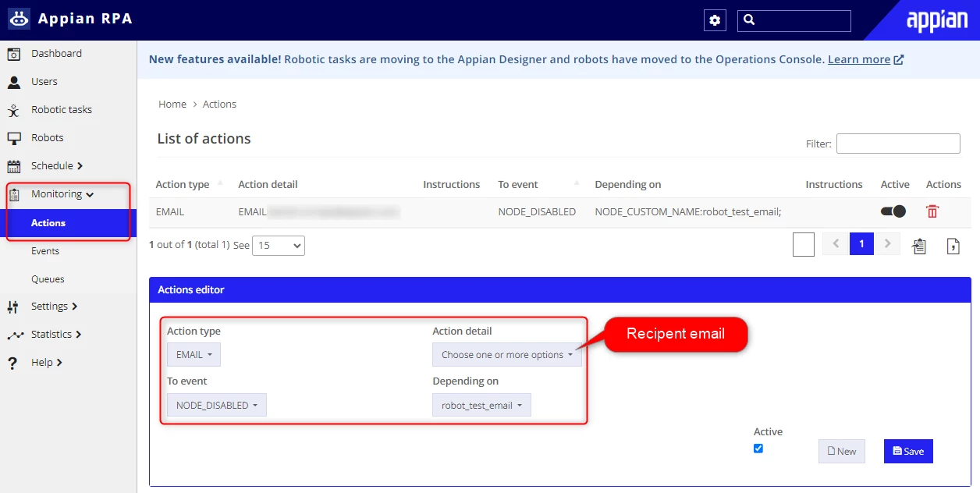Viewport: 980px width, 493px height.
Task: Click the Appian logo at top right
Action: pos(936,20)
